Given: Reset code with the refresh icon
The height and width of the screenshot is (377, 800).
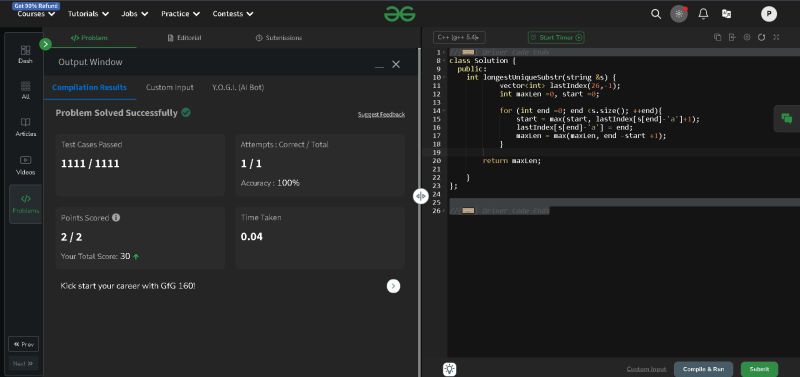Looking at the screenshot, I should point(761,37).
